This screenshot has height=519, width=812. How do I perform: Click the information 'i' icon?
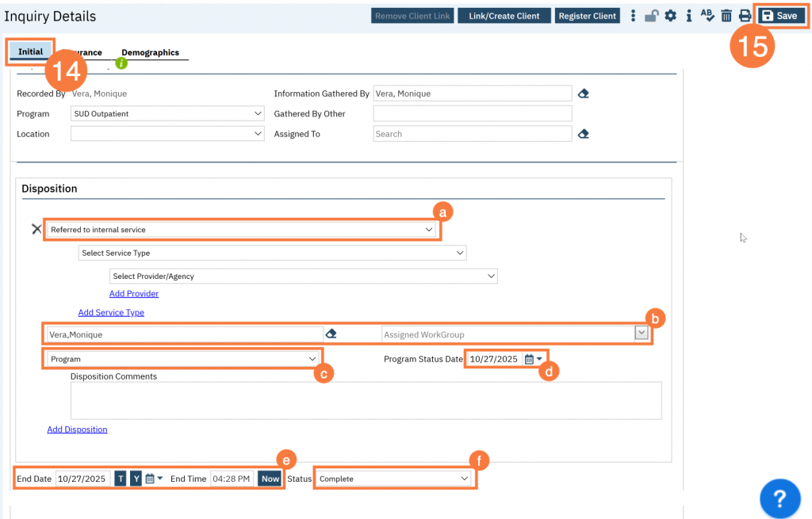pyautogui.click(x=689, y=16)
